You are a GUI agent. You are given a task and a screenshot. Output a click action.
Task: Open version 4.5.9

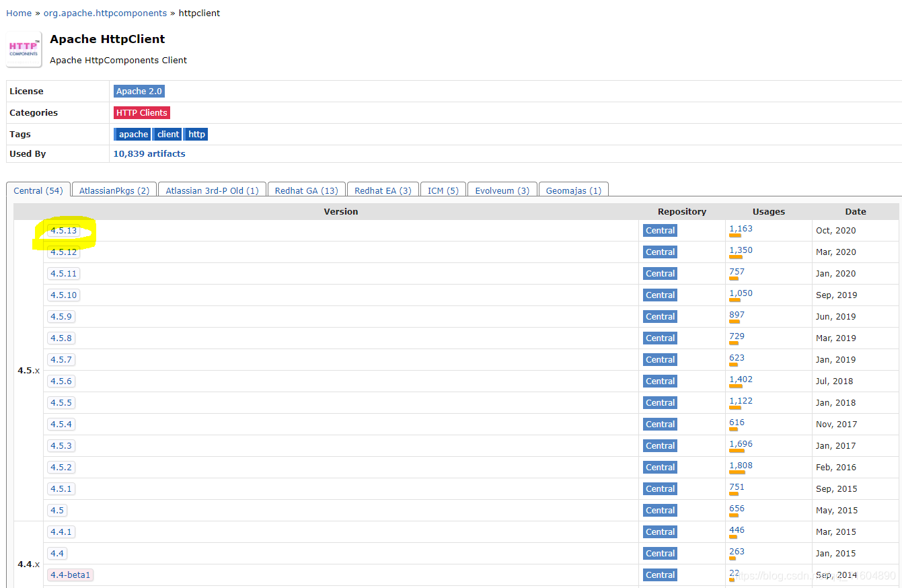tap(61, 317)
